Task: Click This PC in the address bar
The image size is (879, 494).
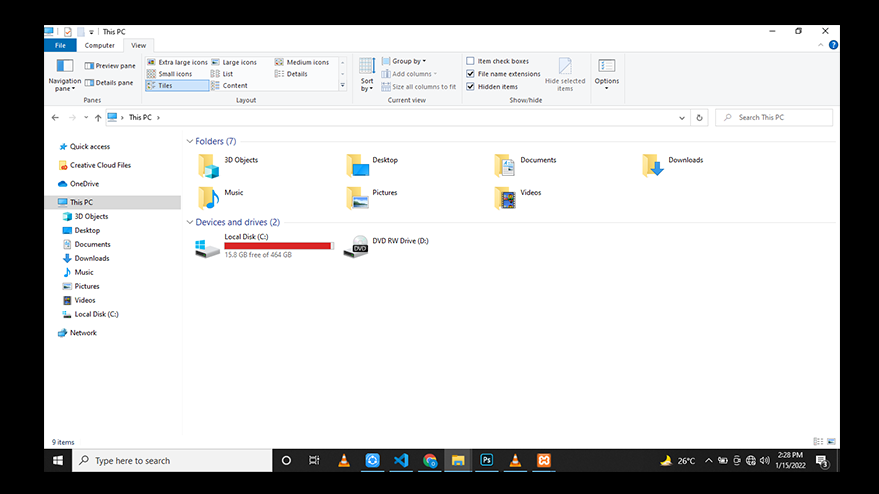Action: (140, 117)
